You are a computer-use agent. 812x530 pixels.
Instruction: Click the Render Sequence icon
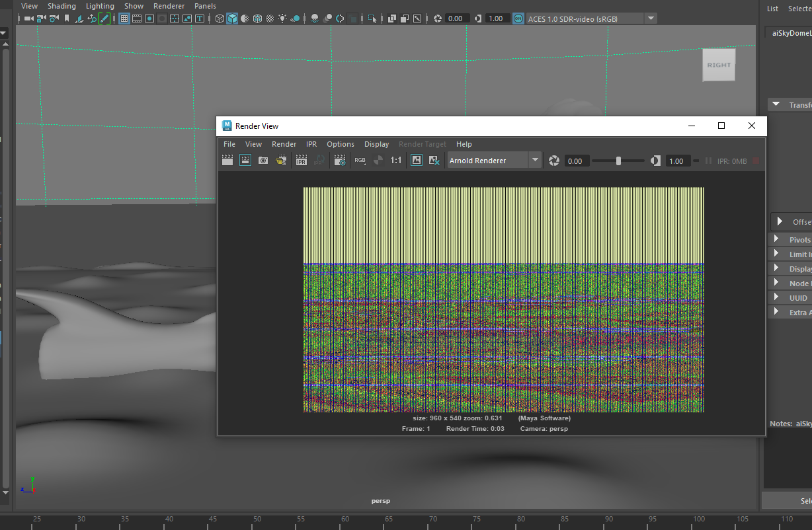click(281, 161)
